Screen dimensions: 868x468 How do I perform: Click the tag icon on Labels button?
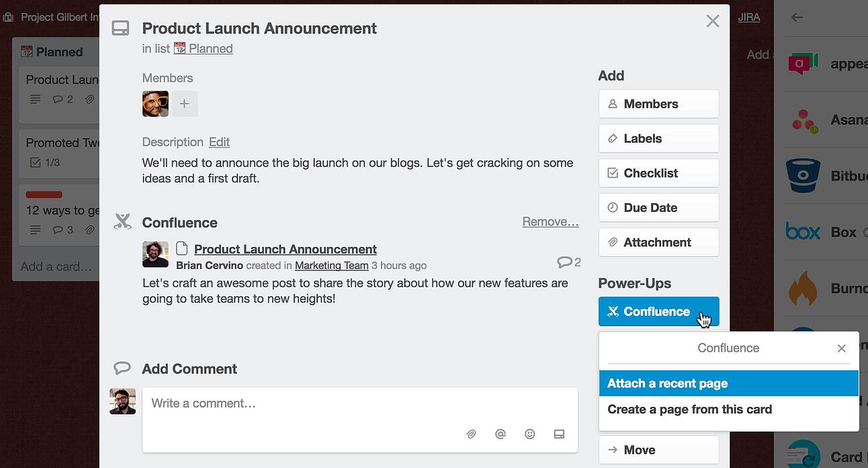pyautogui.click(x=612, y=139)
